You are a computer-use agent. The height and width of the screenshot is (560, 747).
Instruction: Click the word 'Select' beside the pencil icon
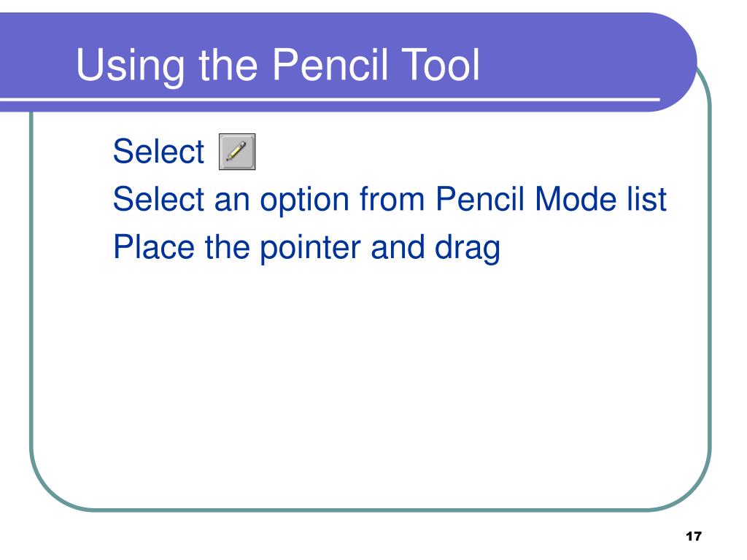coord(158,152)
